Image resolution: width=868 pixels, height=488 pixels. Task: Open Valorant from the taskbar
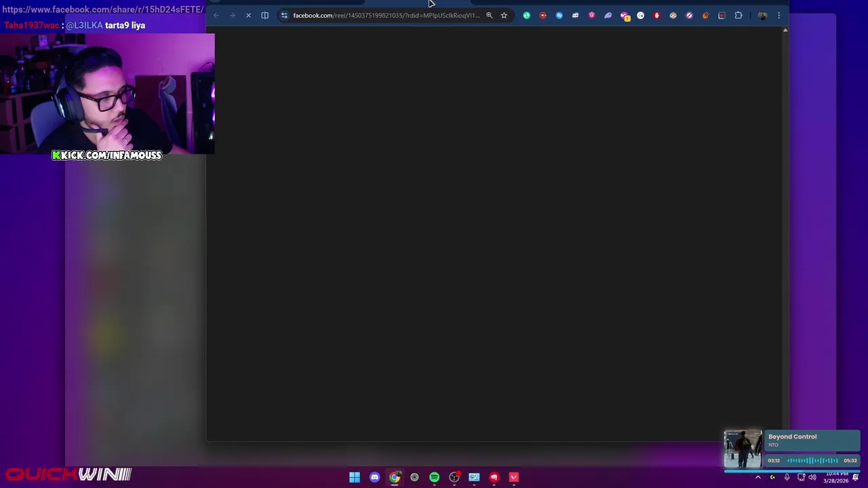(514, 477)
